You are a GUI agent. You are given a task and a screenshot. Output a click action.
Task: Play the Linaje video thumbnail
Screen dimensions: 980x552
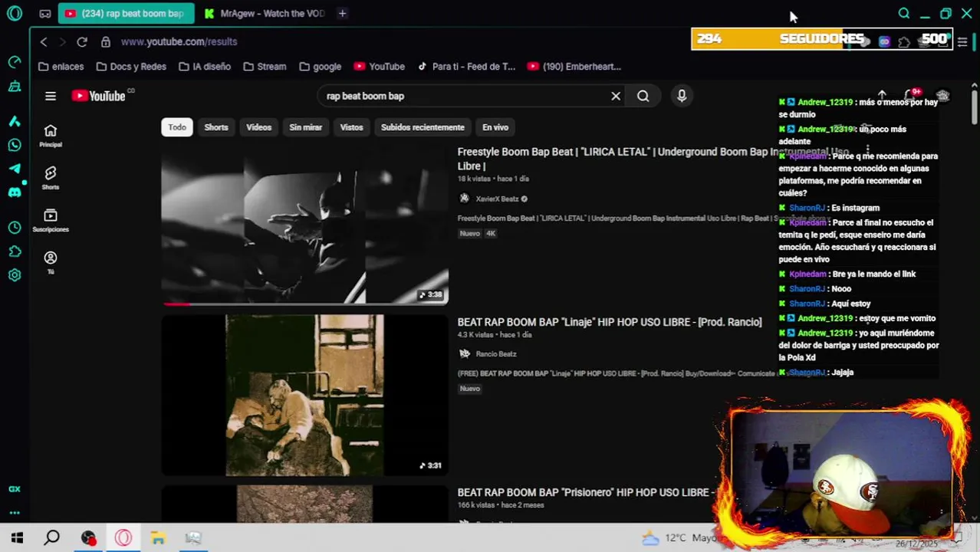(x=304, y=395)
